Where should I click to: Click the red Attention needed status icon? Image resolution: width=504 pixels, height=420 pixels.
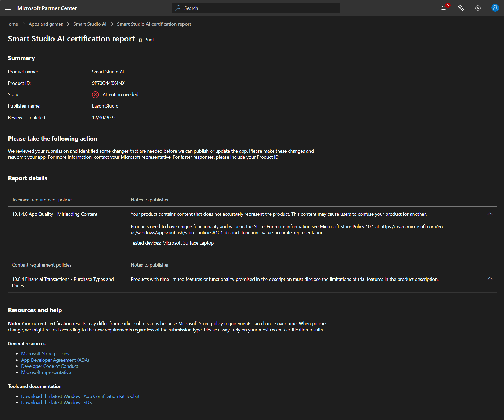pyautogui.click(x=95, y=95)
